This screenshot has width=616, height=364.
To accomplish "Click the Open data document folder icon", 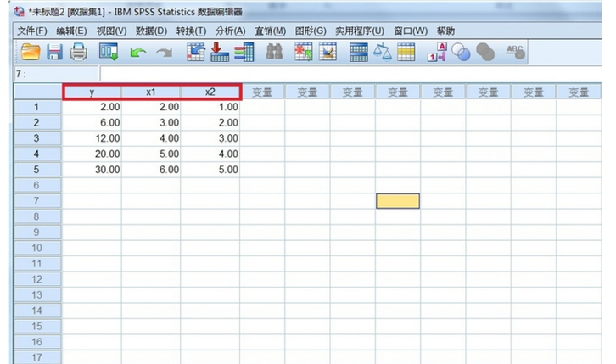I will pos(31,53).
